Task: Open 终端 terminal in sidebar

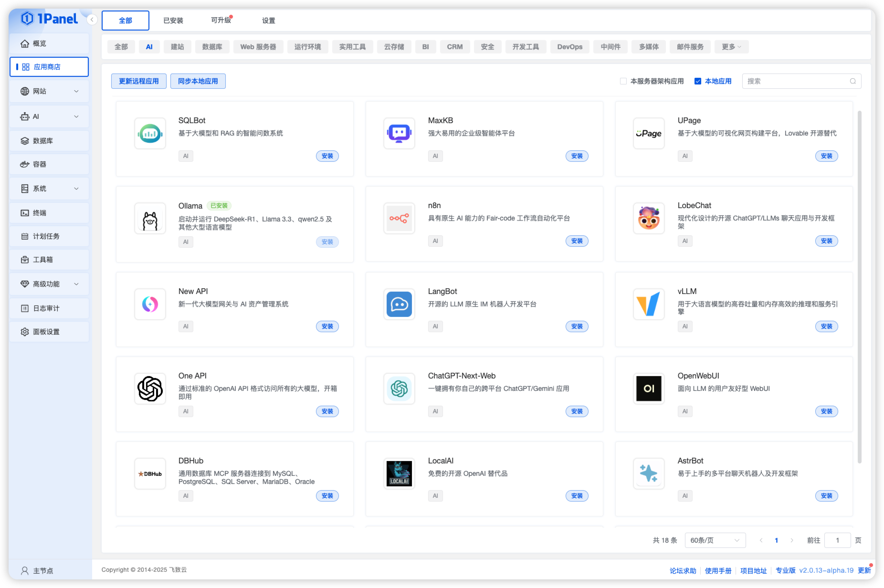Action: (x=49, y=213)
